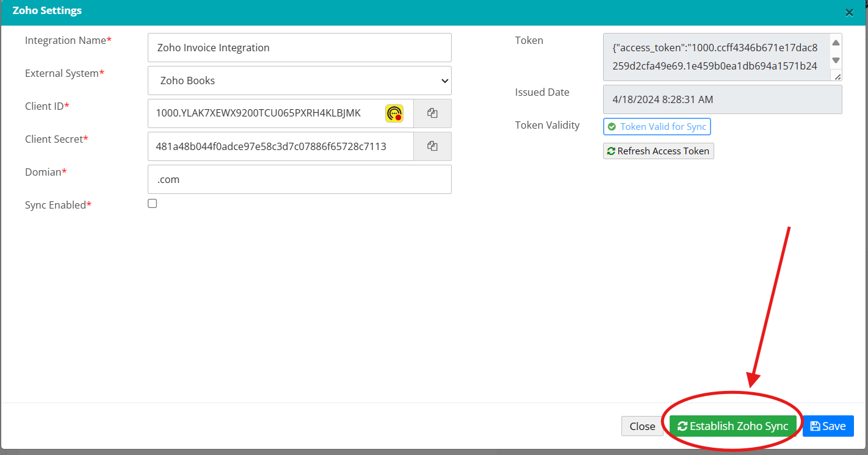Image resolution: width=868 pixels, height=455 pixels.
Task: Focus the Integration Name field
Action: point(299,48)
